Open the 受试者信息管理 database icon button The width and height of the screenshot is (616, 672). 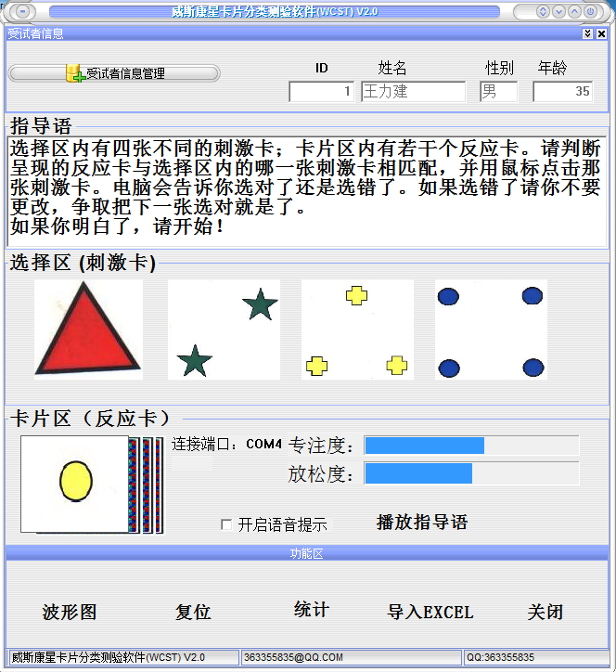coord(114,73)
